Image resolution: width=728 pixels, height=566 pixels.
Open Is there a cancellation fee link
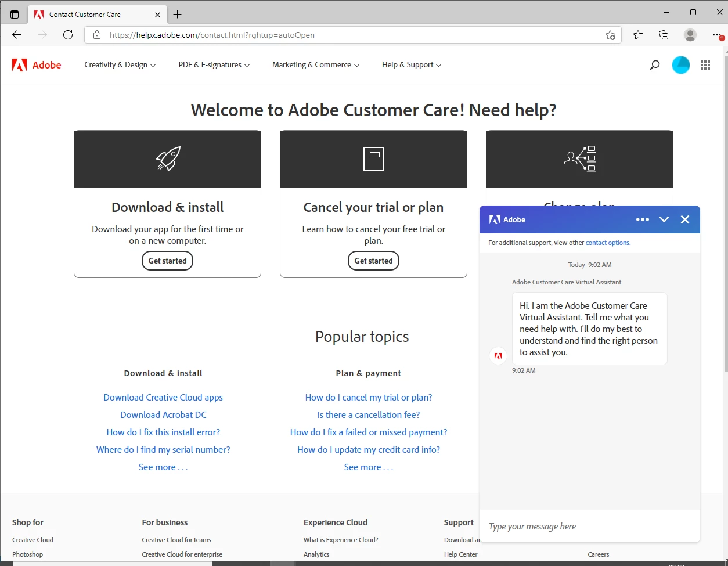click(369, 415)
